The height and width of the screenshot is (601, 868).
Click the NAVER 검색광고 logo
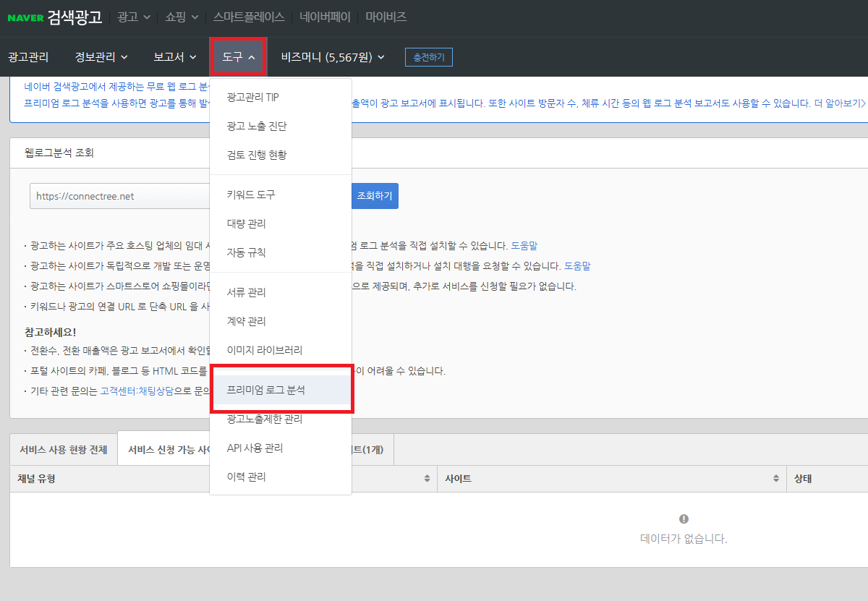pos(53,17)
